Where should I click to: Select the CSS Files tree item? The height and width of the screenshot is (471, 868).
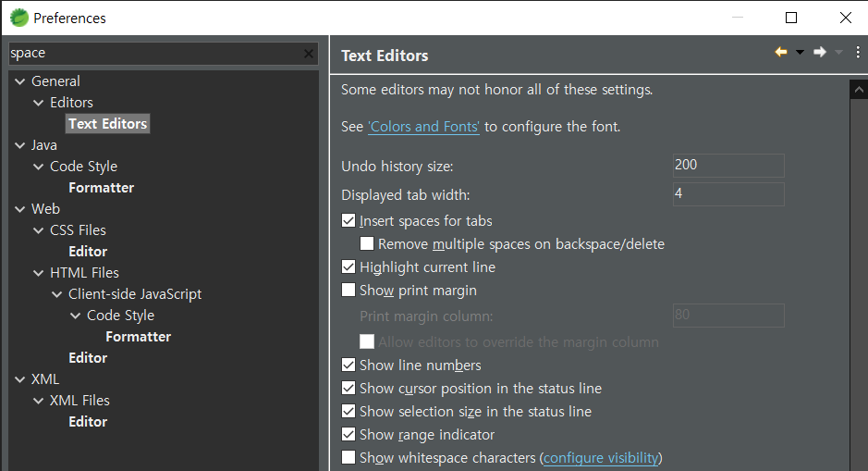(x=78, y=230)
